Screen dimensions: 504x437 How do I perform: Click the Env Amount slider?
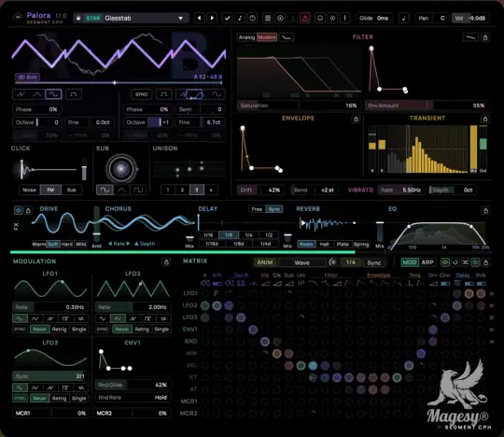427,106
